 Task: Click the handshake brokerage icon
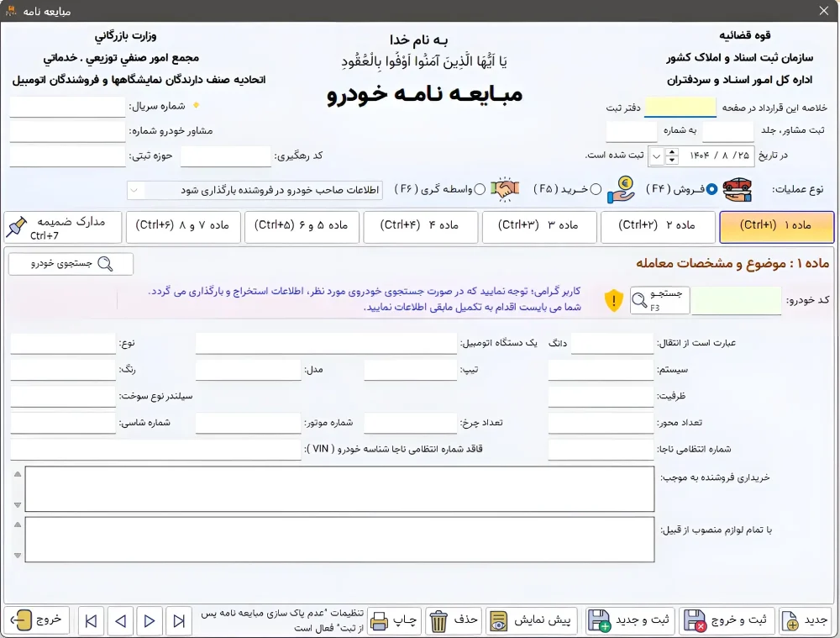tap(505, 189)
